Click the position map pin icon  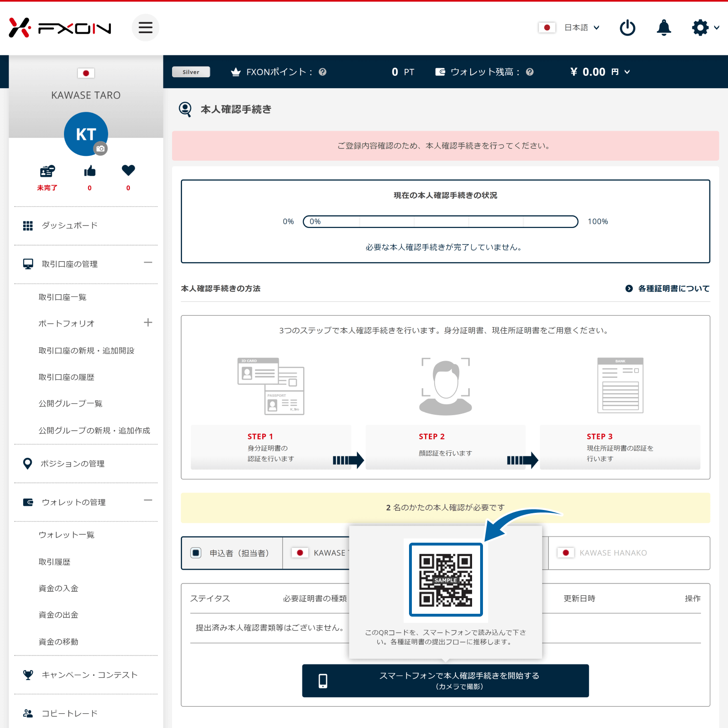(x=28, y=464)
